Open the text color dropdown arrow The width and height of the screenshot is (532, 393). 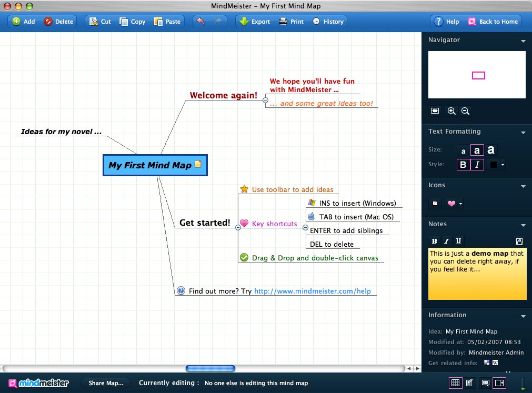pos(503,165)
